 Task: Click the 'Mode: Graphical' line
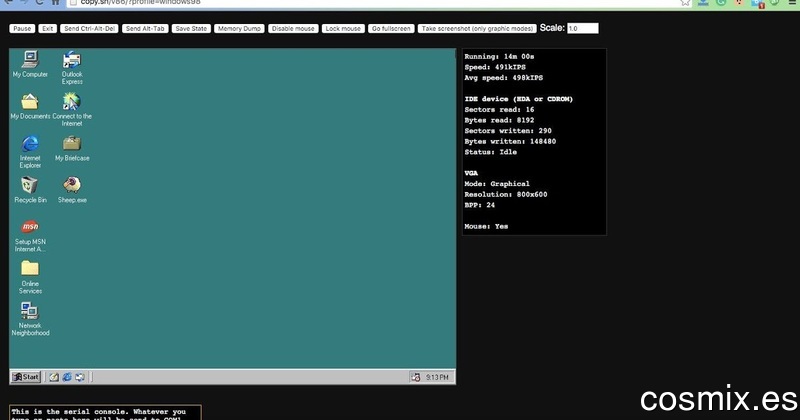[497, 184]
